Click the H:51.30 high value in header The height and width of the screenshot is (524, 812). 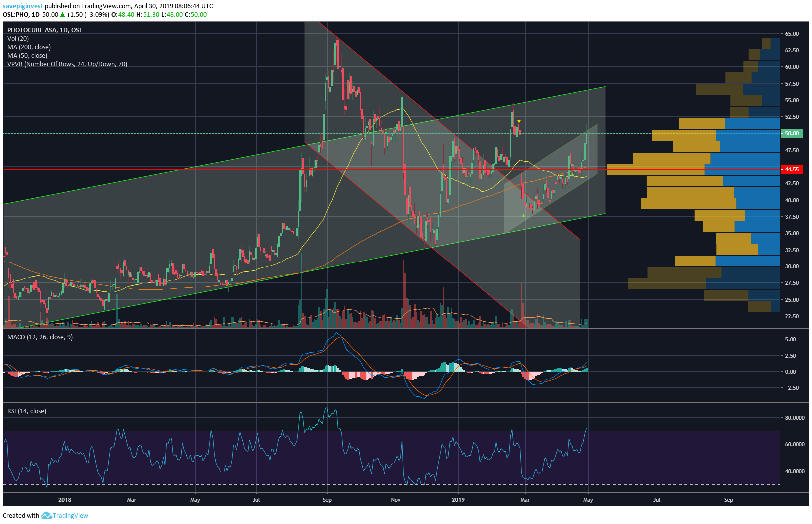tap(148, 15)
